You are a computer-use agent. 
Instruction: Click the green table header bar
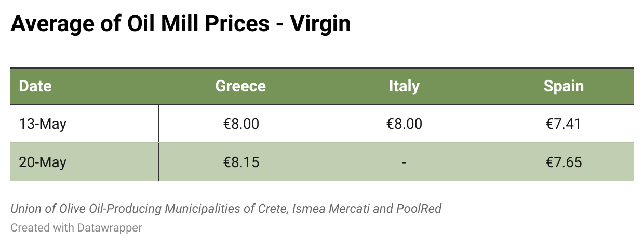(x=322, y=86)
